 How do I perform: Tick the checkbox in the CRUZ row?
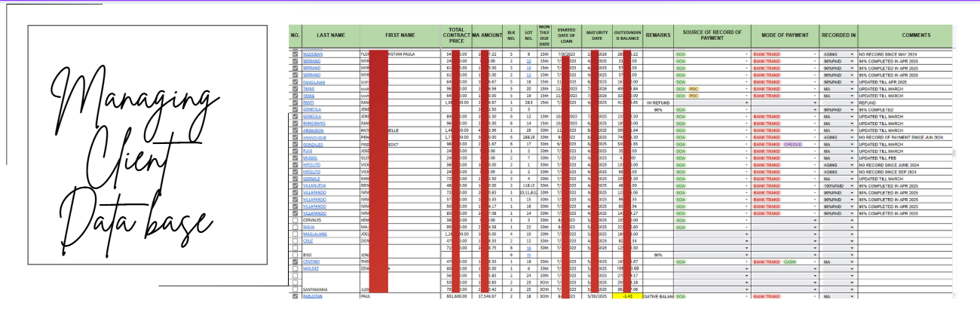296,241
